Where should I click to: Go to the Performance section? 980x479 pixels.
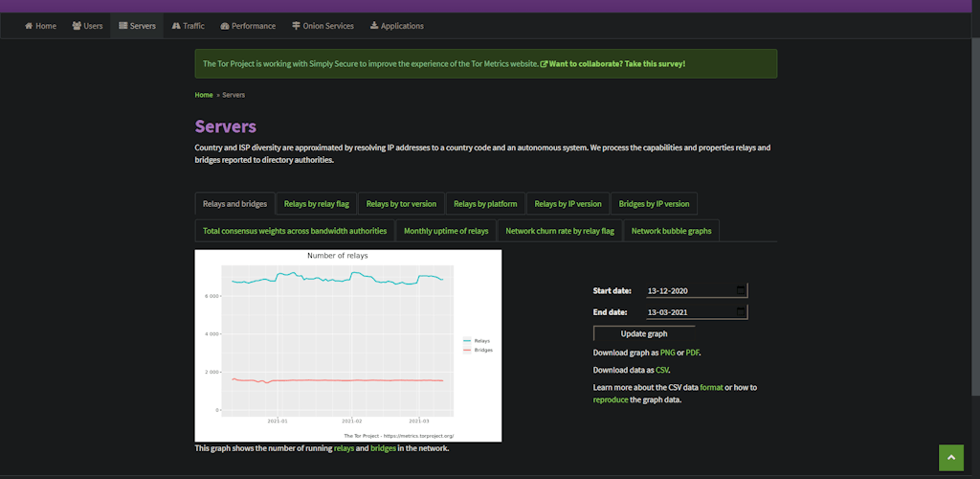[x=248, y=26]
